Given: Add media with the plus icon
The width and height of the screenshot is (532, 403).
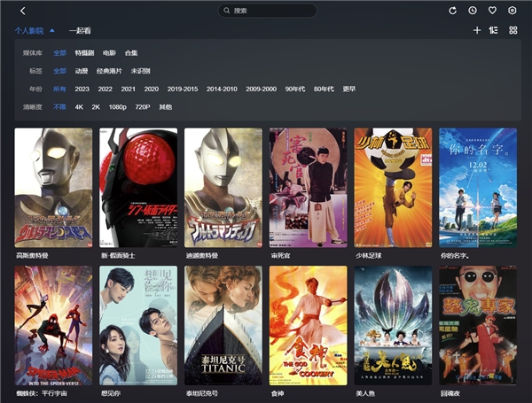Looking at the screenshot, I should point(477,30).
